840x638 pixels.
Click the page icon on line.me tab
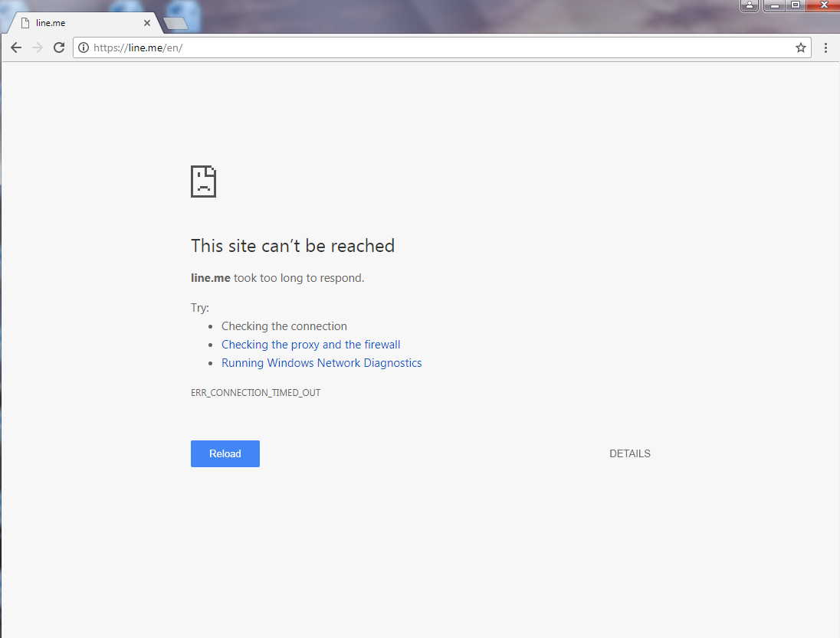[25, 23]
